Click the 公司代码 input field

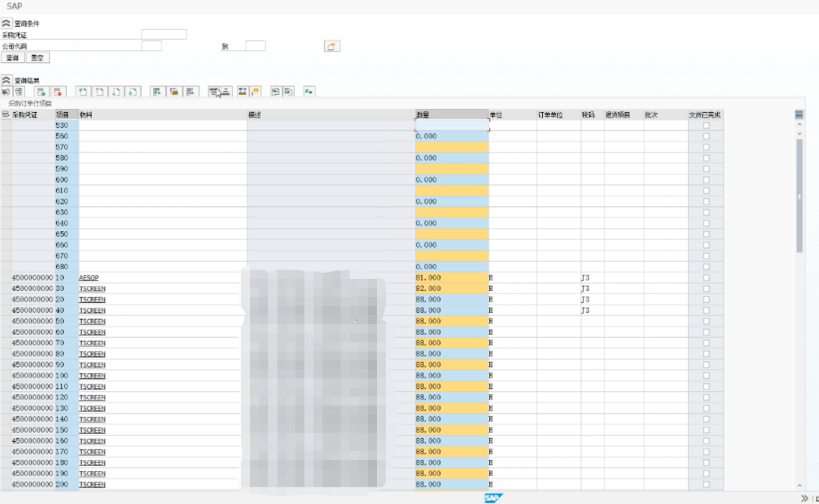click(x=152, y=46)
